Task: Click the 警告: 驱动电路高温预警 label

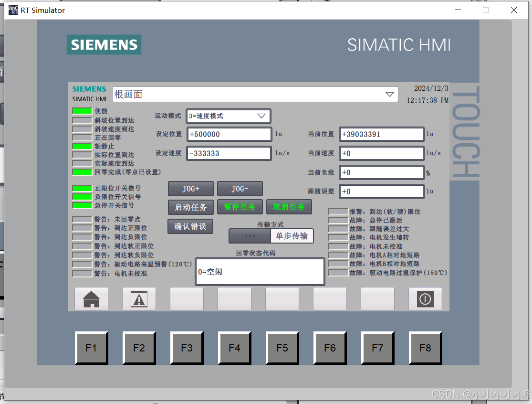Action: click(143, 264)
